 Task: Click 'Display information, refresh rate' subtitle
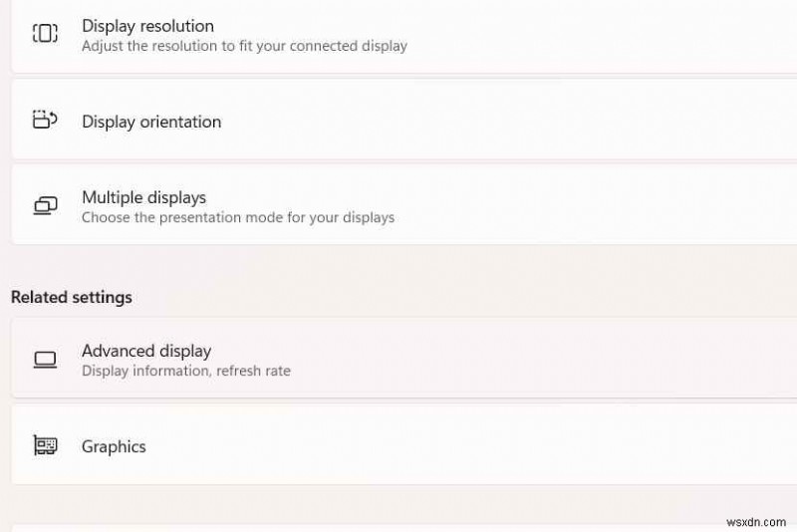186,371
